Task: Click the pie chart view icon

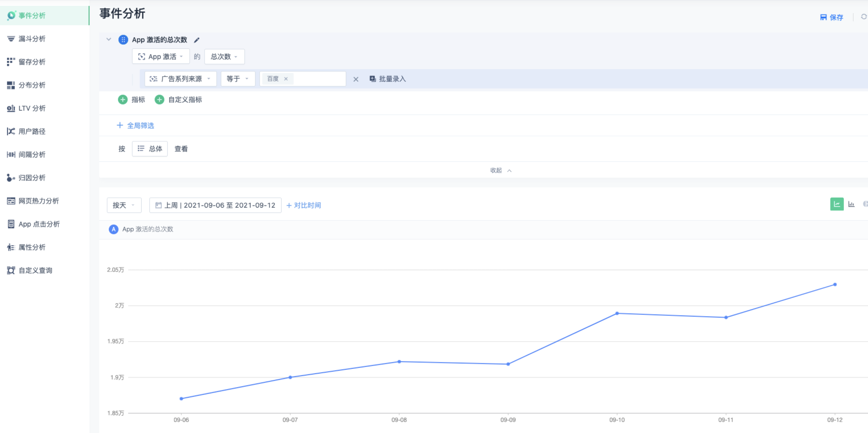Action: 865,204
